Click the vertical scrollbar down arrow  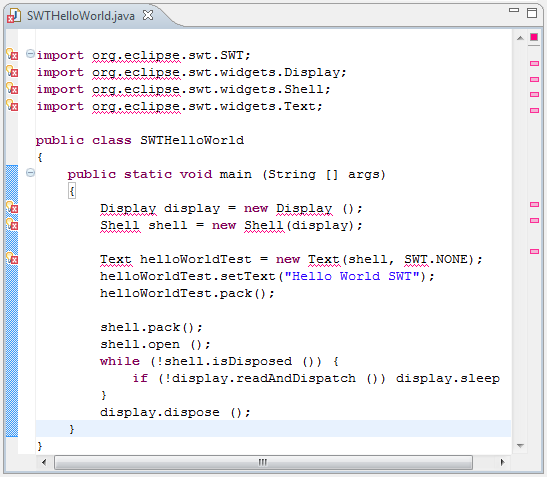520,446
